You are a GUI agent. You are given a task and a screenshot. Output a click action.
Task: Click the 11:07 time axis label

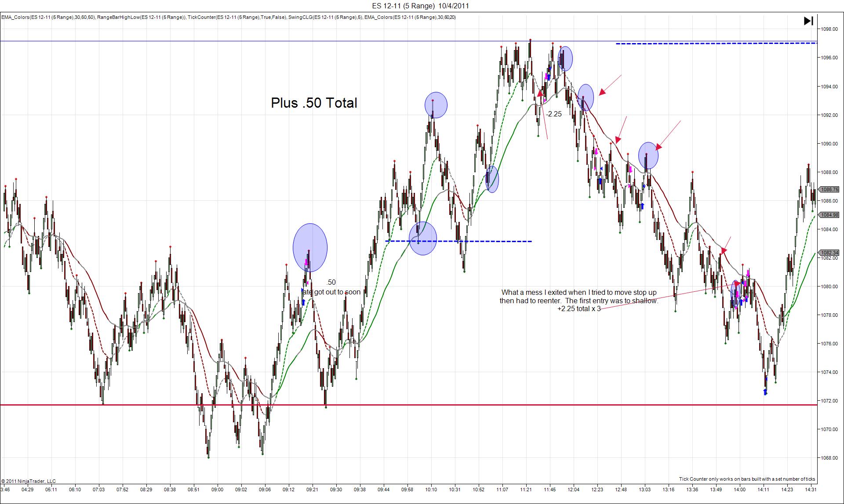tap(502, 489)
